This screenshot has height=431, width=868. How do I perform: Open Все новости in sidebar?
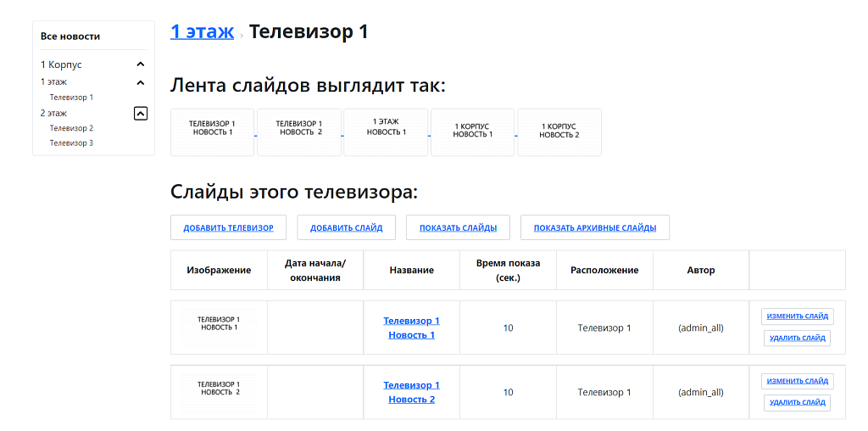[x=70, y=36]
